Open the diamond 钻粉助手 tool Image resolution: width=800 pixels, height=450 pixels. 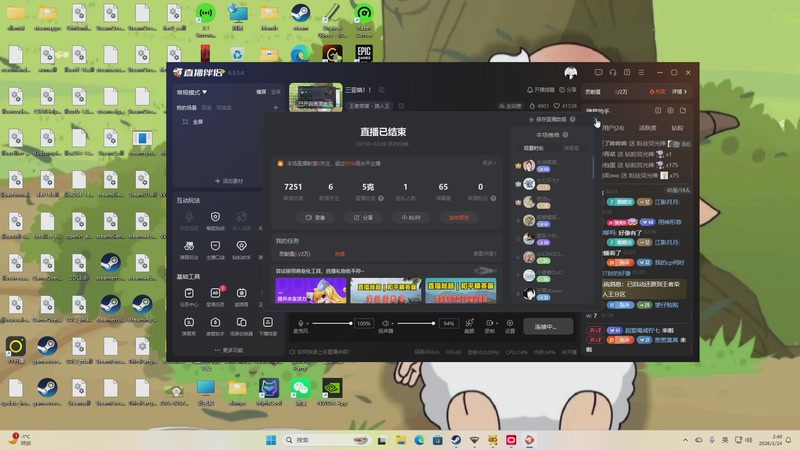[241, 249]
